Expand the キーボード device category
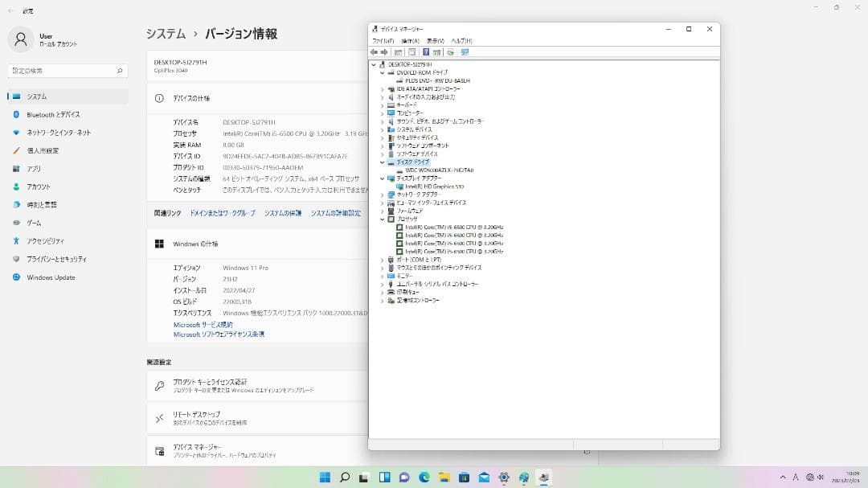This screenshot has width=868, height=488. point(381,105)
